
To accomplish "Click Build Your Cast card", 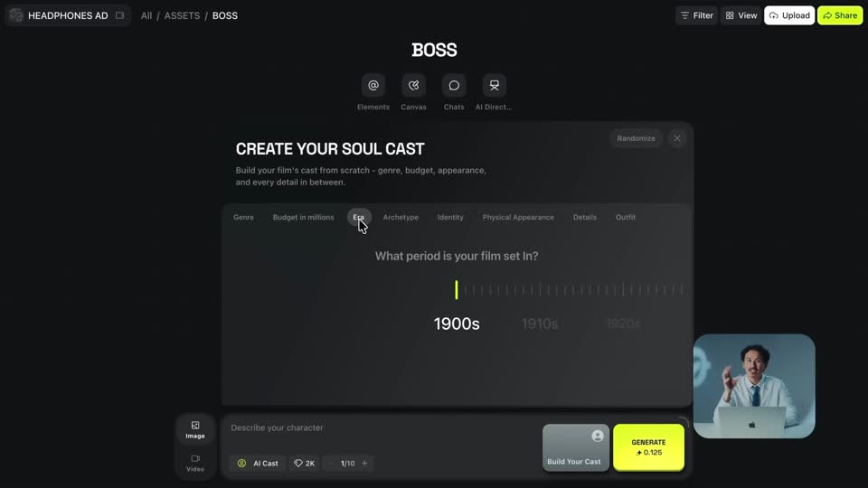I will 576,447.
